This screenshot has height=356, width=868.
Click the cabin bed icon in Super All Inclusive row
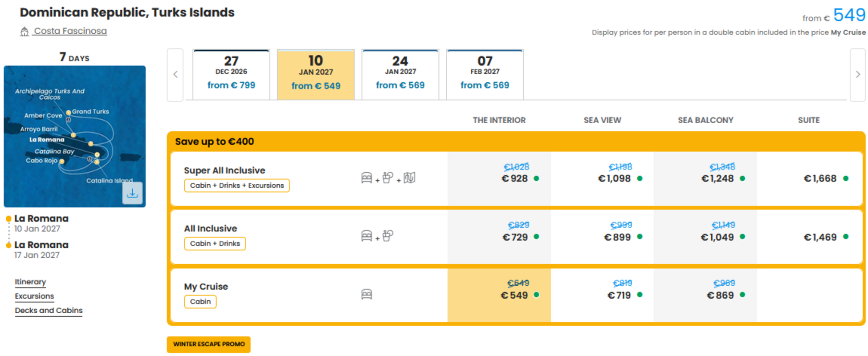367,178
